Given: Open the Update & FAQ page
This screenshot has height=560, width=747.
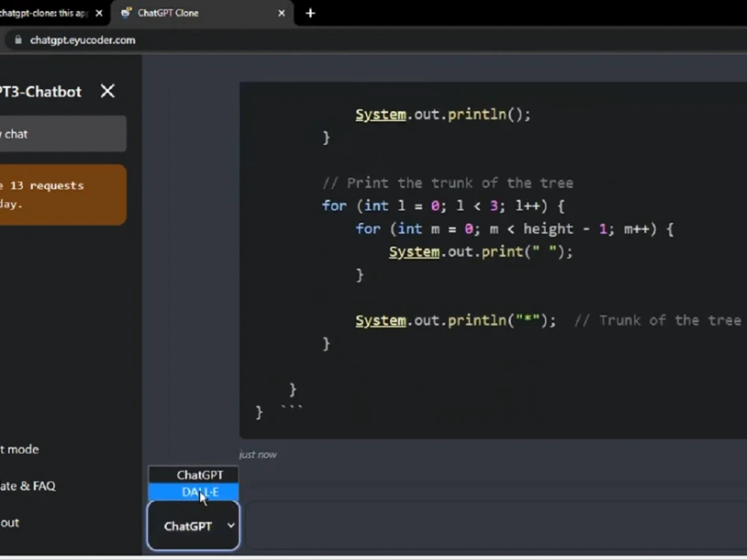Looking at the screenshot, I should click(x=28, y=485).
